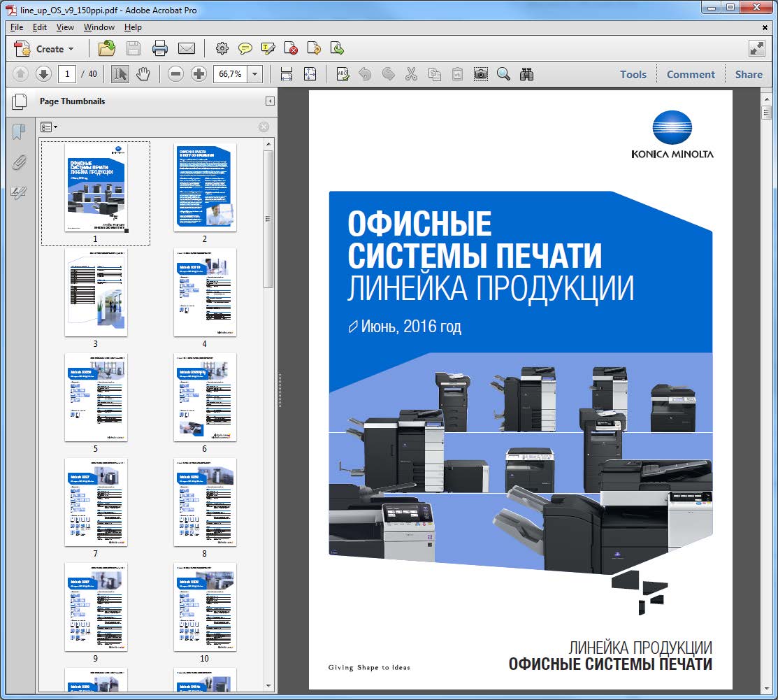Open the Edit menu
Image resolution: width=778 pixels, height=700 pixels.
pyautogui.click(x=40, y=27)
